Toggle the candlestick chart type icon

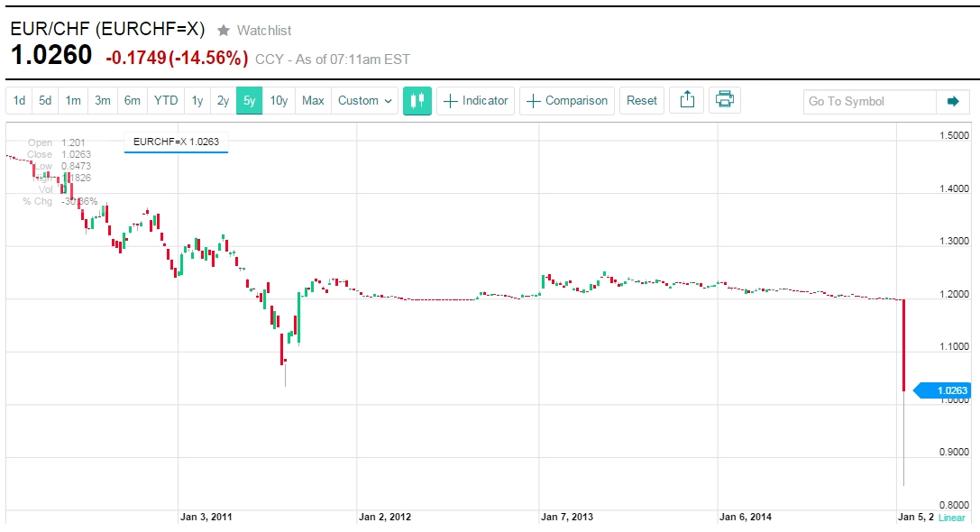[417, 101]
